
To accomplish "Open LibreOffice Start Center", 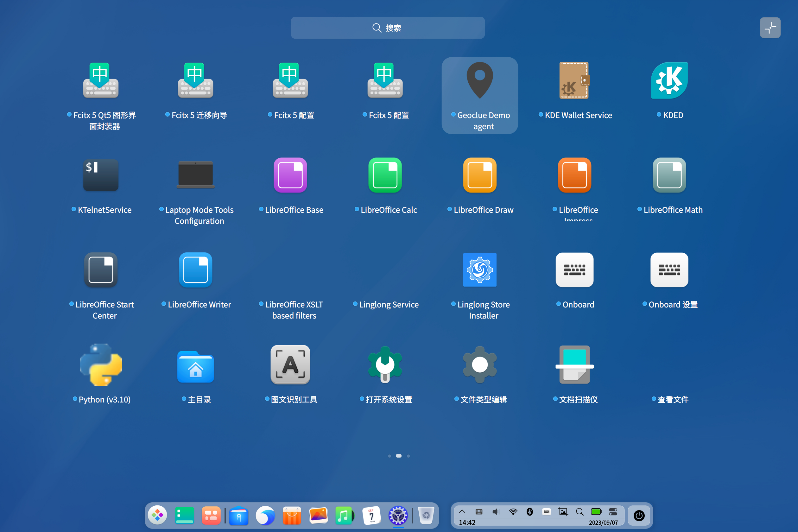I will [x=101, y=270].
